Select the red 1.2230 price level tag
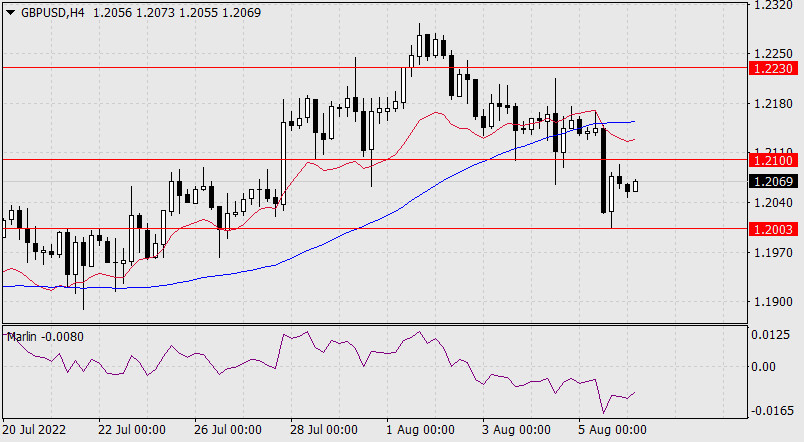The width and height of the screenshot is (804, 442). (773, 68)
